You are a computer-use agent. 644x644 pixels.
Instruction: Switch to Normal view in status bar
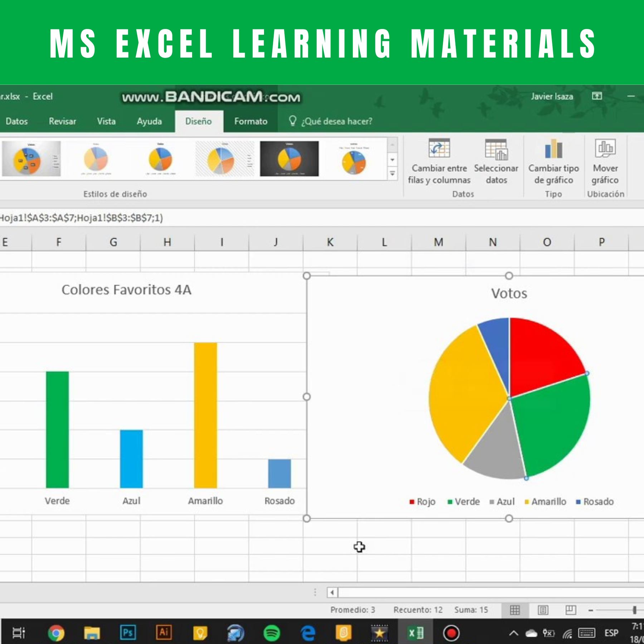pos(514,610)
